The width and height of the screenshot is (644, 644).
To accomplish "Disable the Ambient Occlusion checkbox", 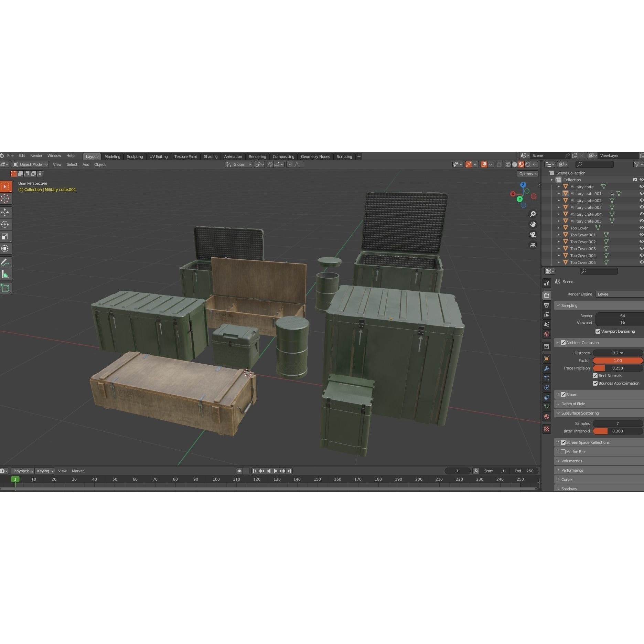I will pyautogui.click(x=563, y=342).
